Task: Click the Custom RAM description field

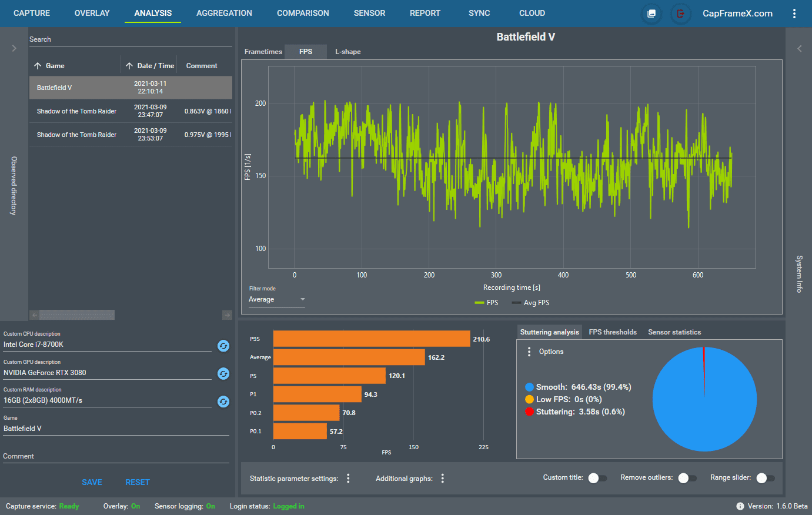Action: [x=107, y=400]
